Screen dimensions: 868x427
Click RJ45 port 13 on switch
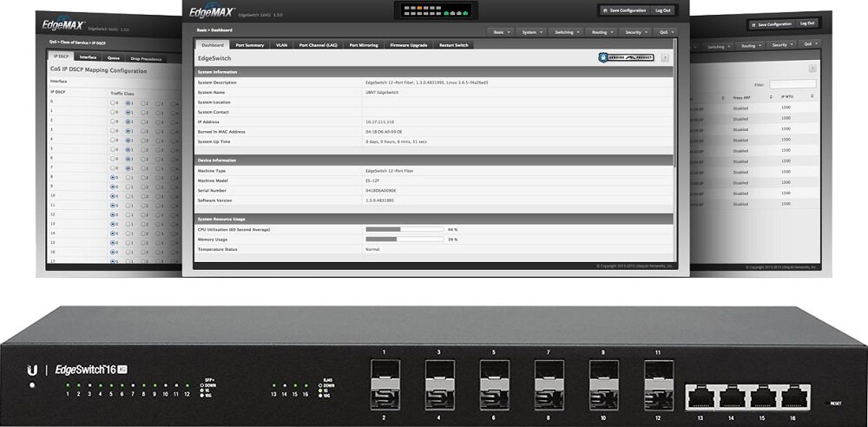point(701,397)
